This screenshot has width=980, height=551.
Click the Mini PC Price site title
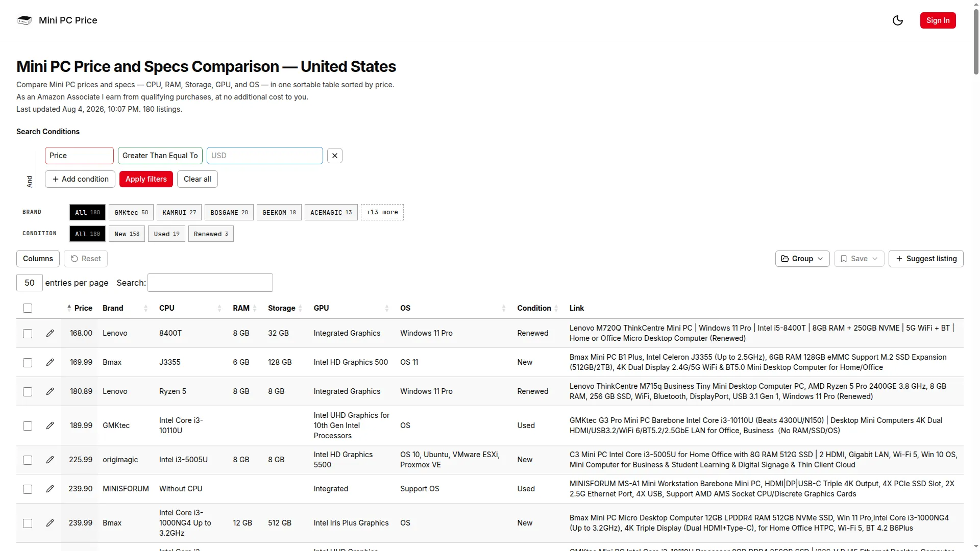(x=68, y=20)
